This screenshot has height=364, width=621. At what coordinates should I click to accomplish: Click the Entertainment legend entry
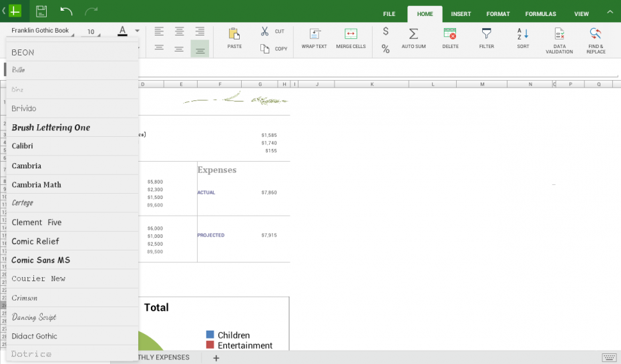tap(239, 345)
